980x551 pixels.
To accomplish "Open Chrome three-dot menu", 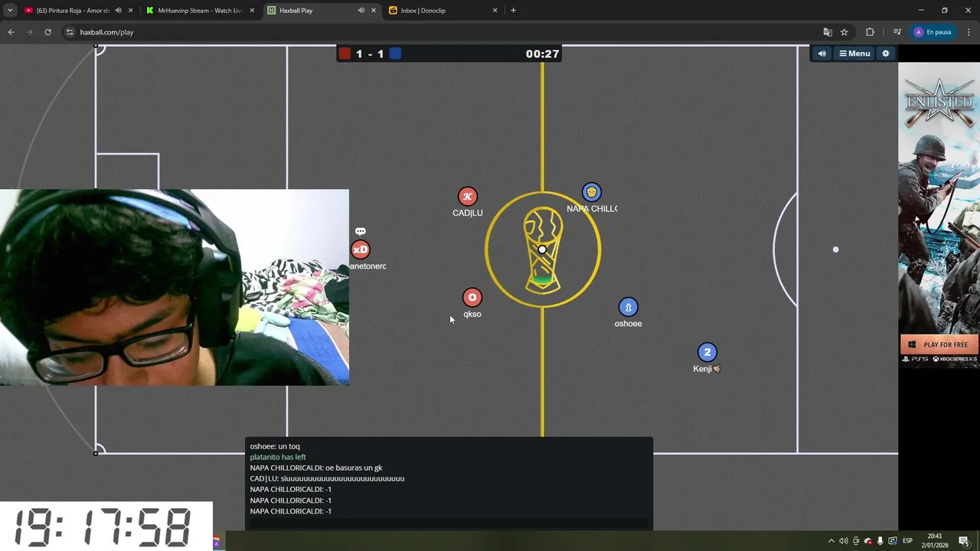I will click(x=969, y=32).
